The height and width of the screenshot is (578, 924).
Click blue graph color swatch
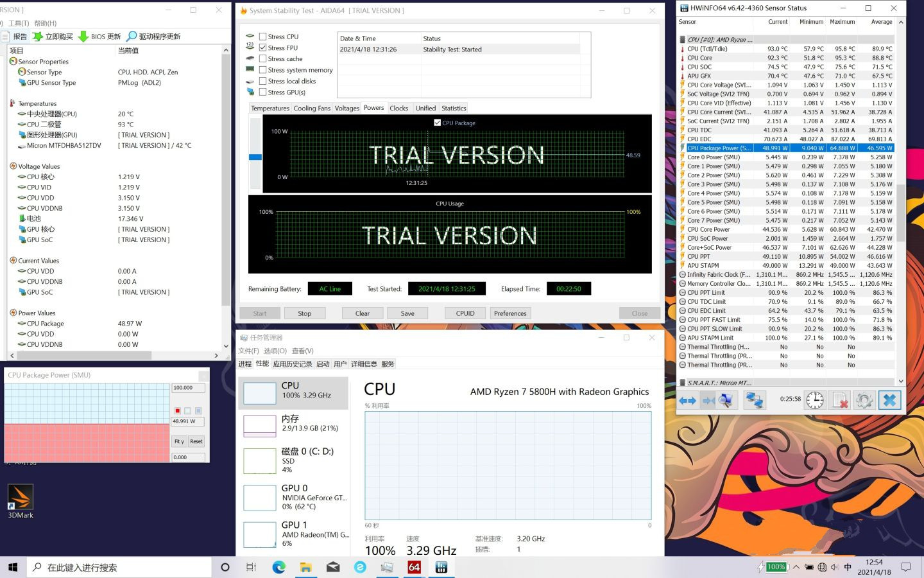coord(198,410)
